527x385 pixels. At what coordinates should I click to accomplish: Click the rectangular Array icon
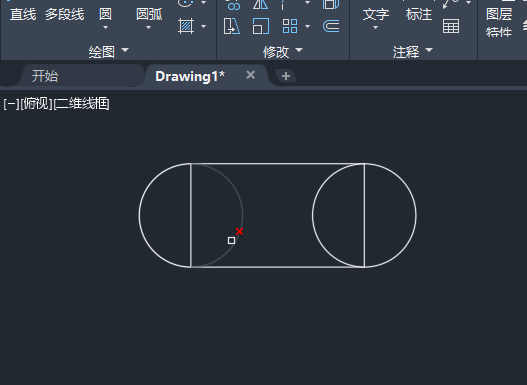[x=290, y=26]
